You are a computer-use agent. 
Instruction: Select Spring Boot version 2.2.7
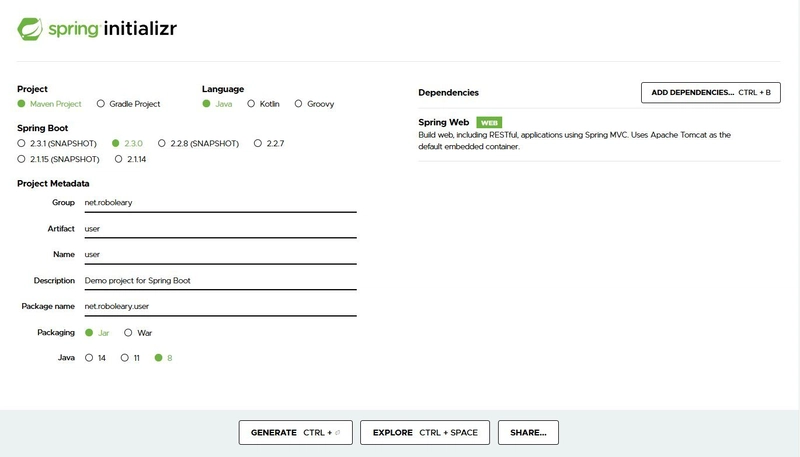(258, 143)
